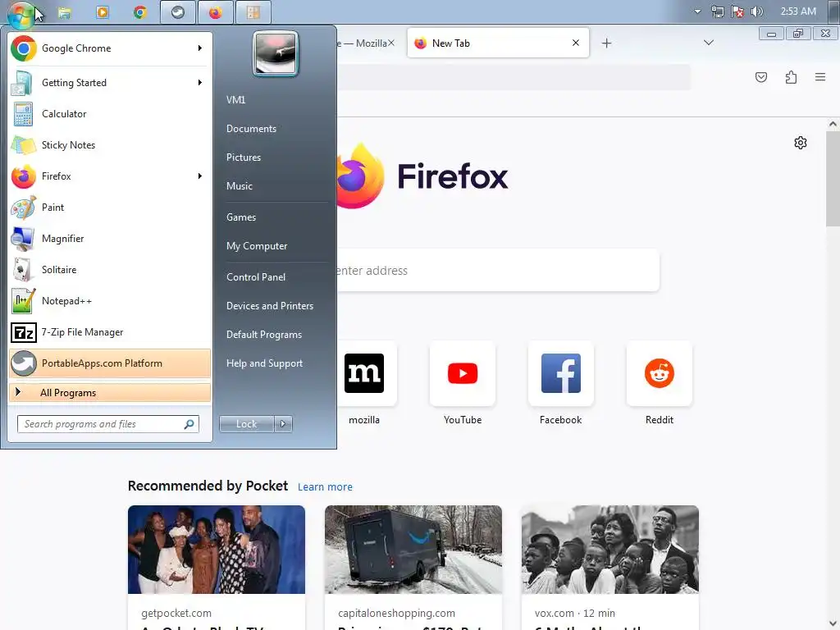Click the clock showing 2:53 AM
Image resolution: width=840 pixels, height=630 pixels.
(798, 11)
